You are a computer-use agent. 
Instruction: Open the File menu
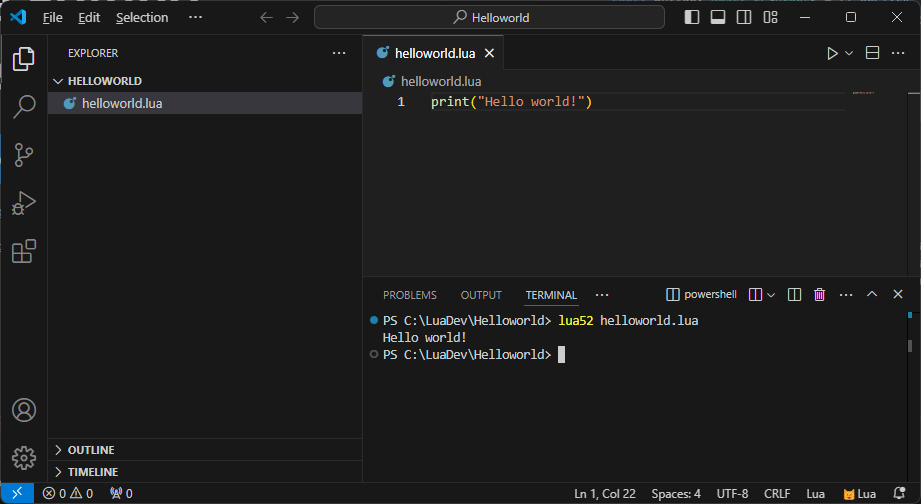(x=52, y=18)
